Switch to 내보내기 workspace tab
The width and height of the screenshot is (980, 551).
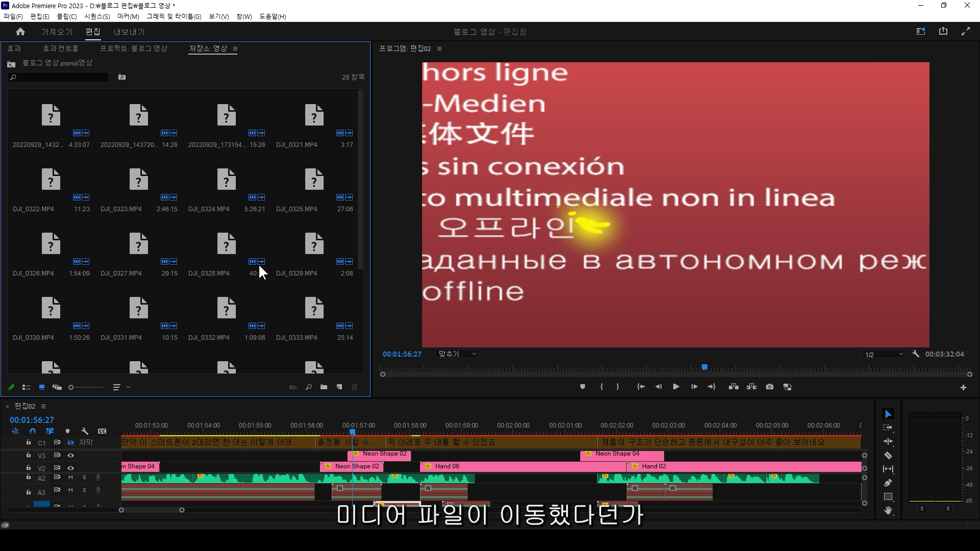[x=129, y=32]
